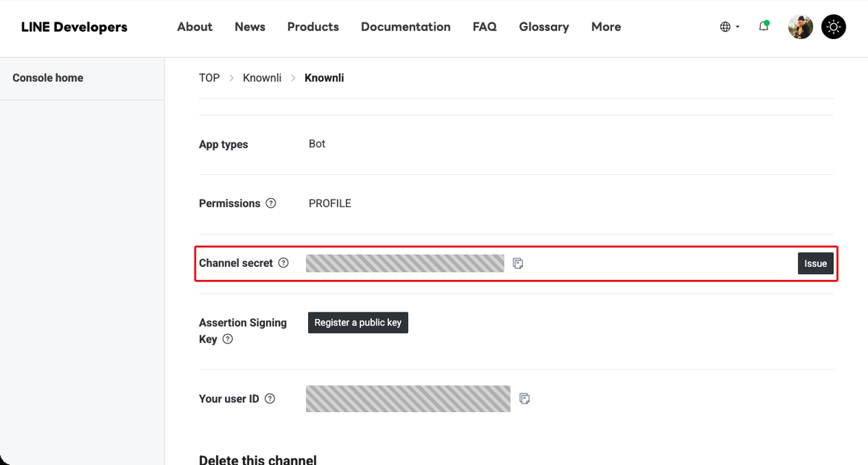The width and height of the screenshot is (868, 465).
Task: Select the PROFILE permission text
Action: 330,204
